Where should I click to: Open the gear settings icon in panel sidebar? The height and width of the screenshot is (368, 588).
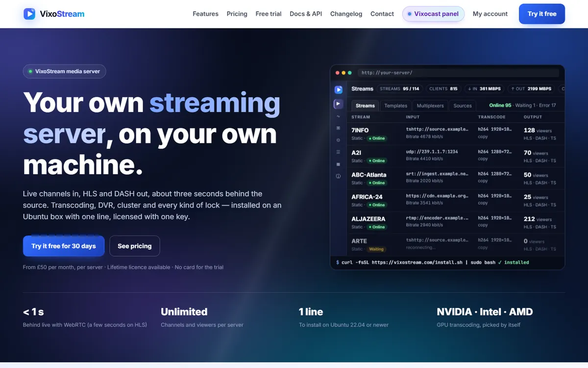click(x=338, y=140)
